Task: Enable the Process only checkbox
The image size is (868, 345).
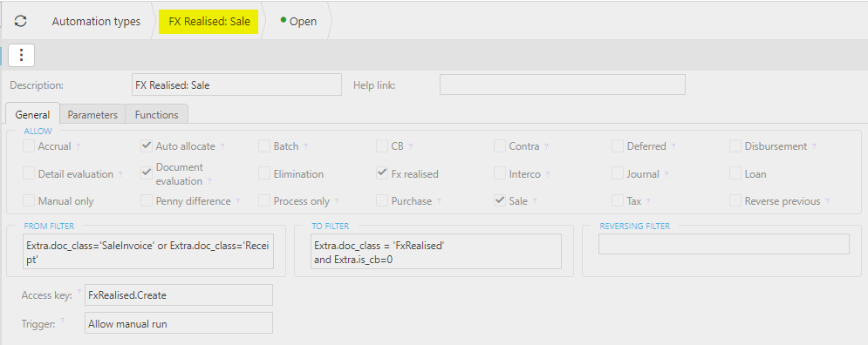Action: [x=264, y=201]
